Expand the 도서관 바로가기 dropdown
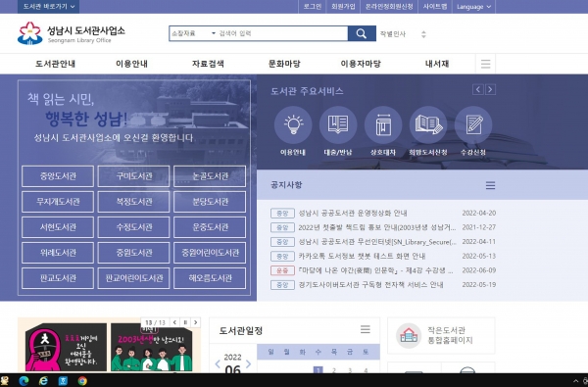 pos(49,7)
